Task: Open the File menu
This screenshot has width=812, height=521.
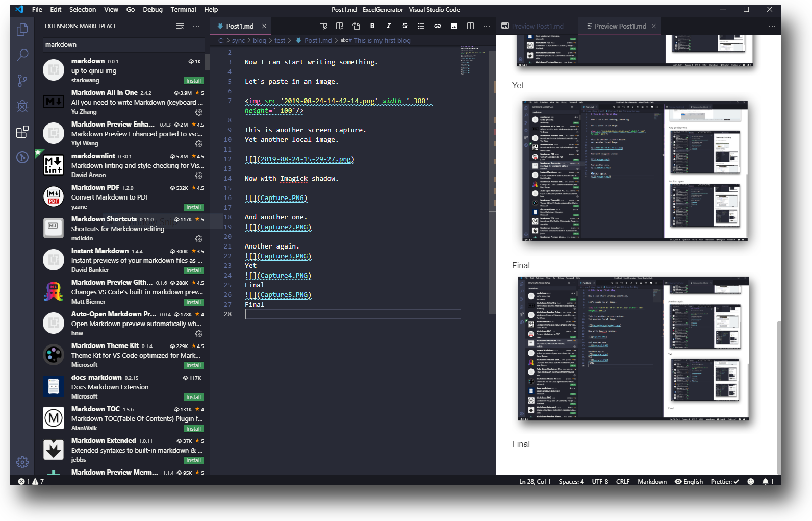Action: (x=37, y=9)
